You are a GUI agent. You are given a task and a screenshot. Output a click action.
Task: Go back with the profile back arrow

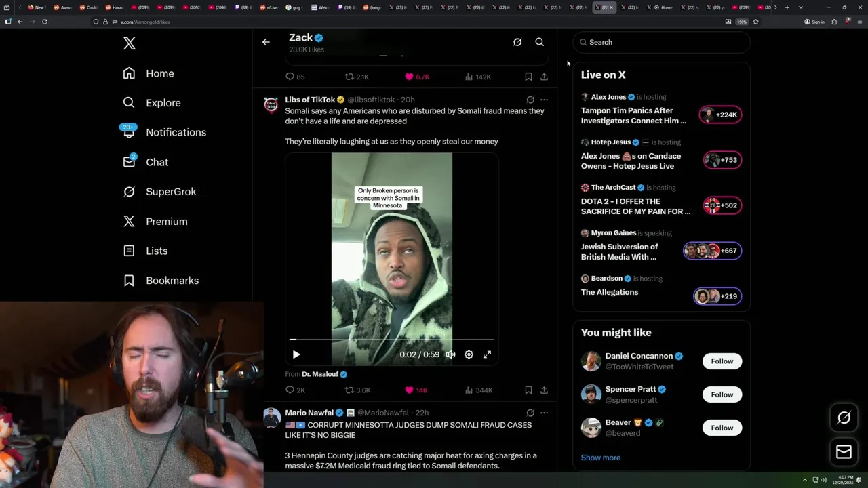pos(266,42)
